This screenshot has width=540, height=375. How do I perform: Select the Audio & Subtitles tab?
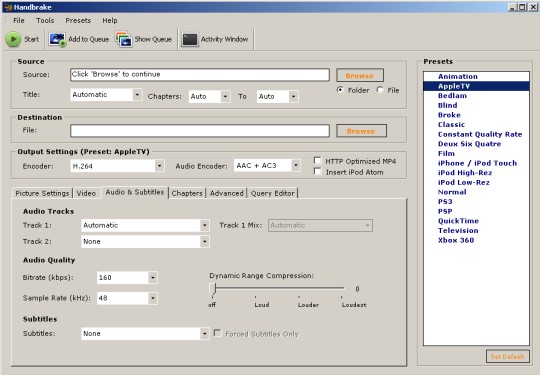coord(135,192)
